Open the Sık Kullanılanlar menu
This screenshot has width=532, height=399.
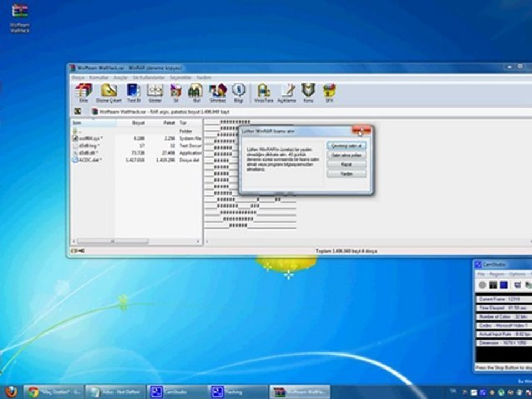[149, 78]
